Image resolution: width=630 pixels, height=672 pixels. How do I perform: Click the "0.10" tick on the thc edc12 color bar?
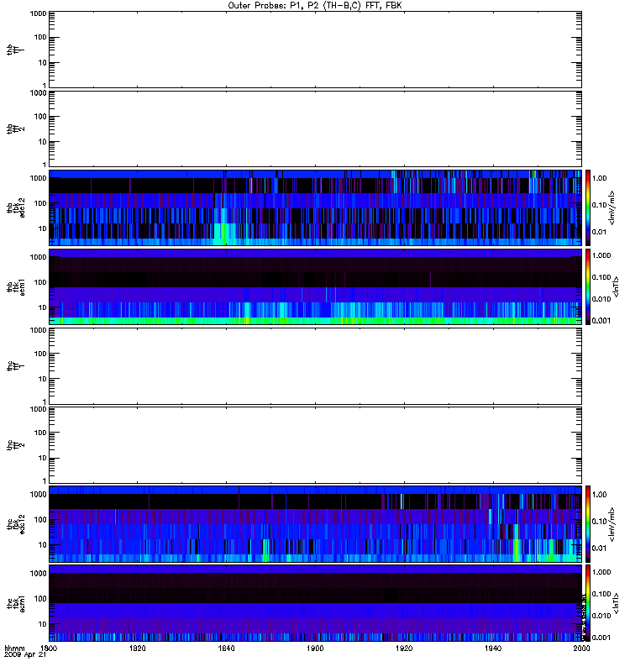coord(599,522)
